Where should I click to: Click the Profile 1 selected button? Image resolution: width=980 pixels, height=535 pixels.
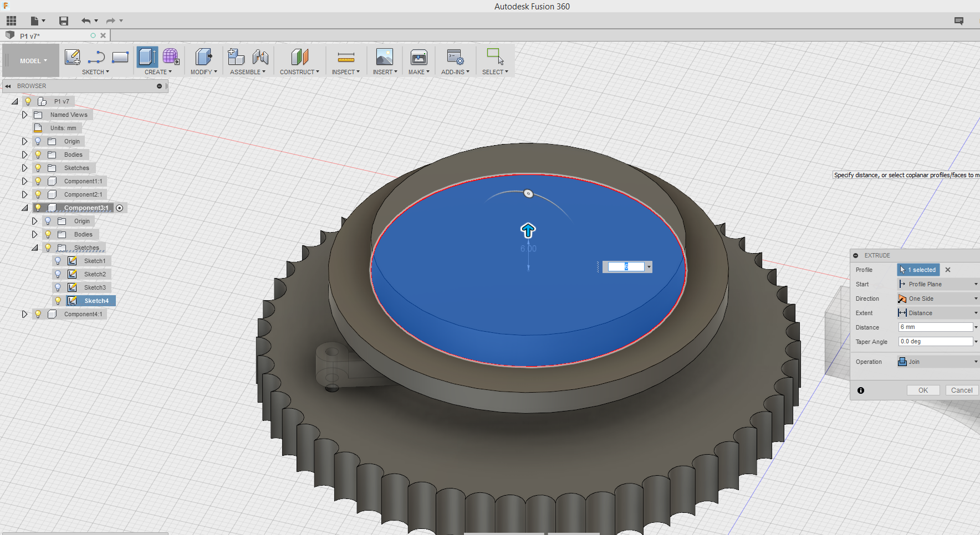pyautogui.click(x=918, y=270)
